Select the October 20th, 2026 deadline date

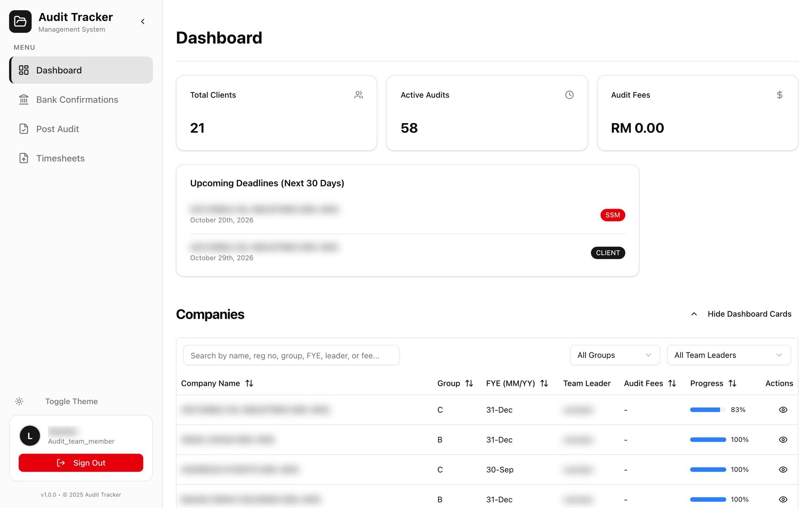[222, 220]
